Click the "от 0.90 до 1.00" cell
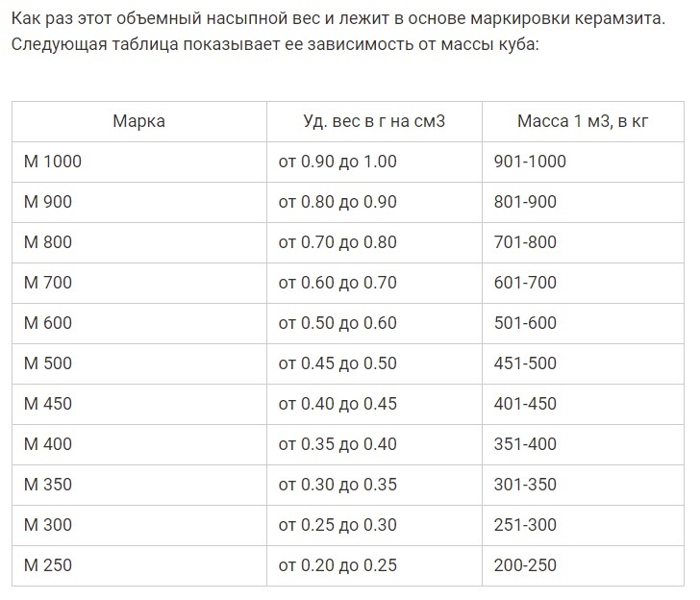The width and height of the screenshot is (700, 600). pos(337,162)
